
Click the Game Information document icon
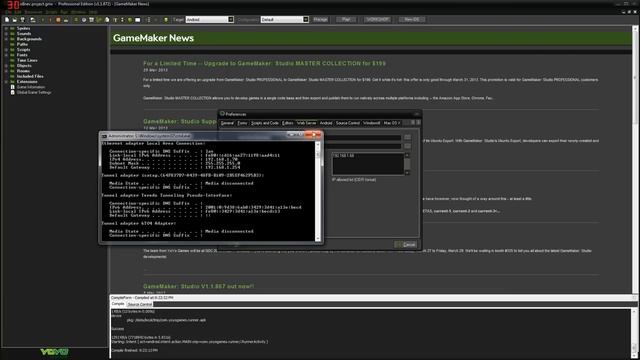12,87
